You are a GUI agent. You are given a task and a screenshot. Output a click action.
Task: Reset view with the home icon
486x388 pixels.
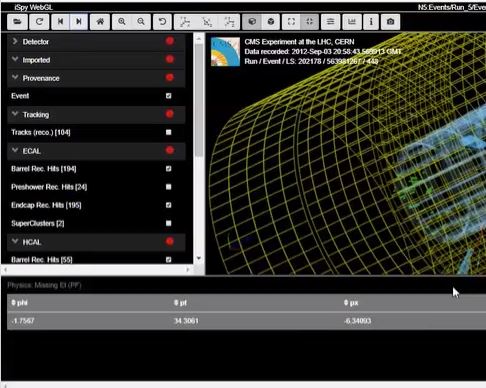(100, 22)
